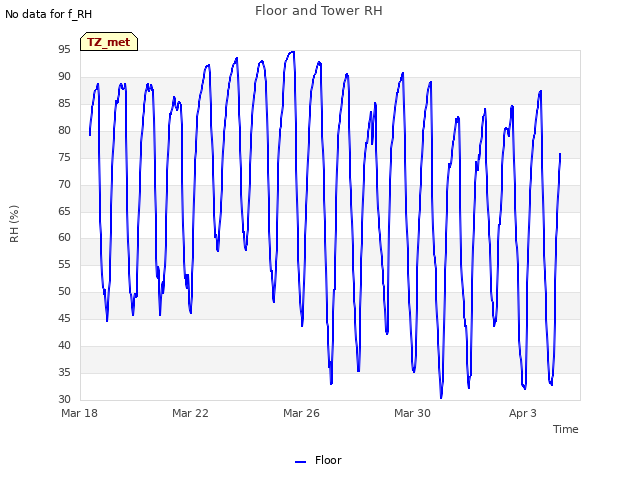Click the Mar 26 x-axis label
The height and width of the screenshot is (480, 640).
point(301,413)
